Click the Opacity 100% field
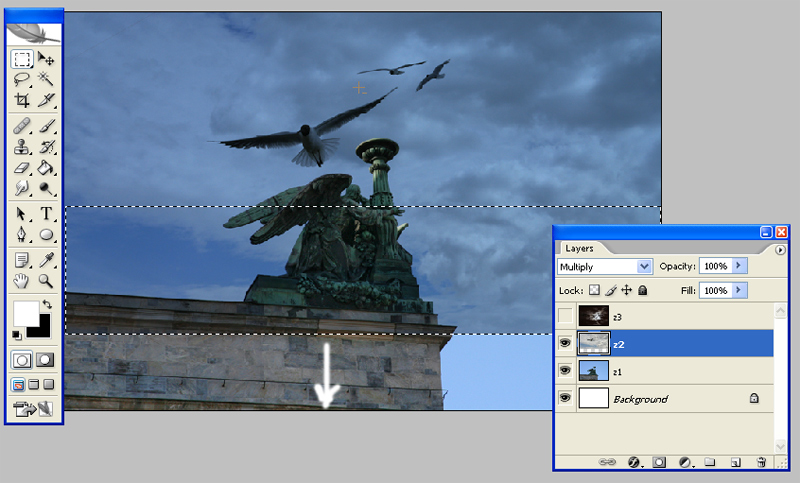The width and height of the screenshot is (800, 483). [x=715, y=266]
